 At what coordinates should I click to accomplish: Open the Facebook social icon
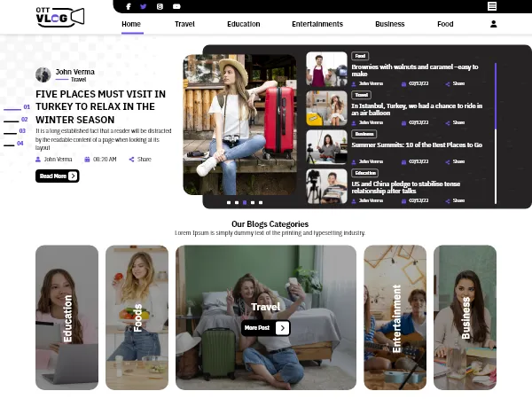129,6
